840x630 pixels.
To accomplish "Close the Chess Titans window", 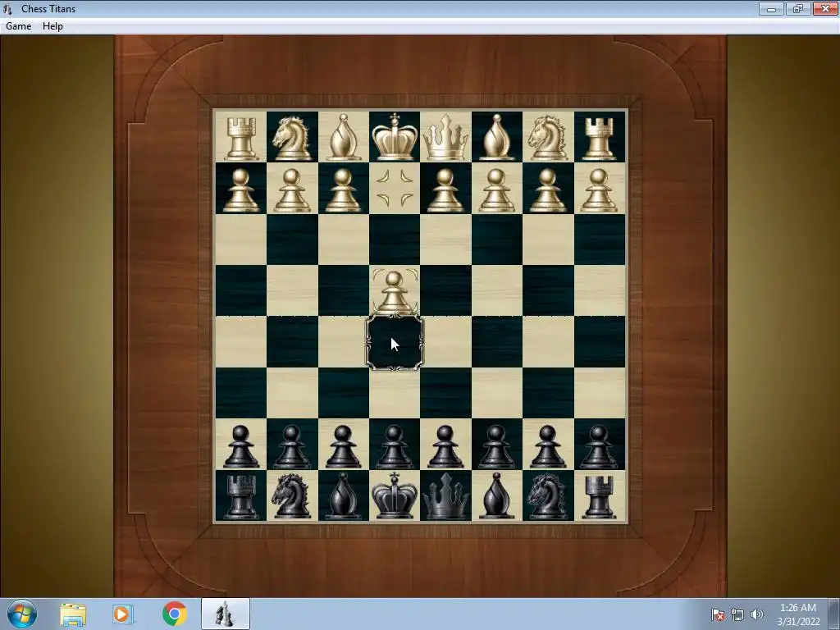I will [825, 8].
